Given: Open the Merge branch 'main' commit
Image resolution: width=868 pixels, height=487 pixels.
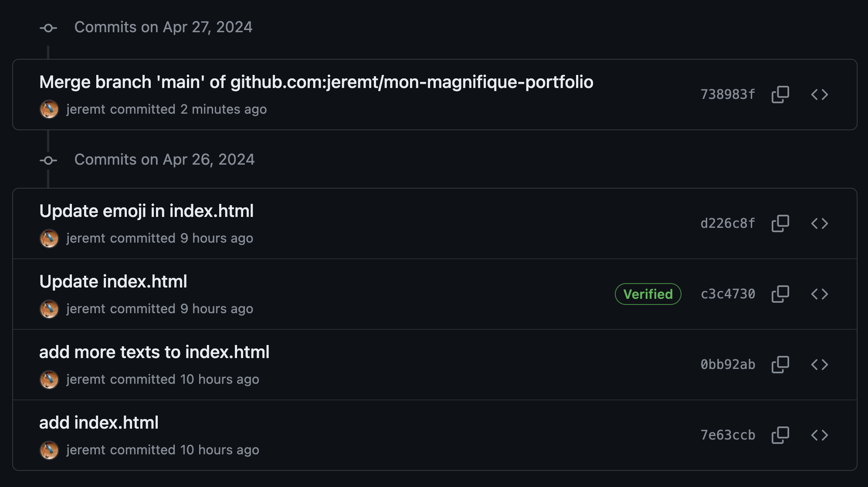Looking at the screenshot, I should pyautogui.click(x=316, y=82).
